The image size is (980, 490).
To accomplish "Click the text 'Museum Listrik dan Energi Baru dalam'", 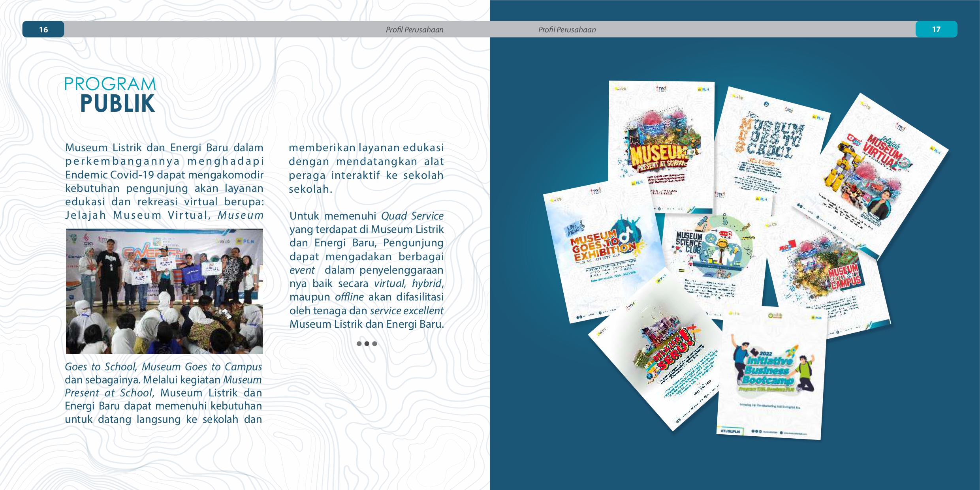I will (164, 148).
